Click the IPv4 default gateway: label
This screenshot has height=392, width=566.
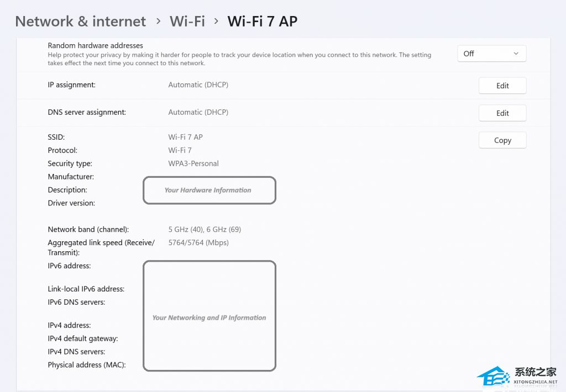(x=83, y=338)
